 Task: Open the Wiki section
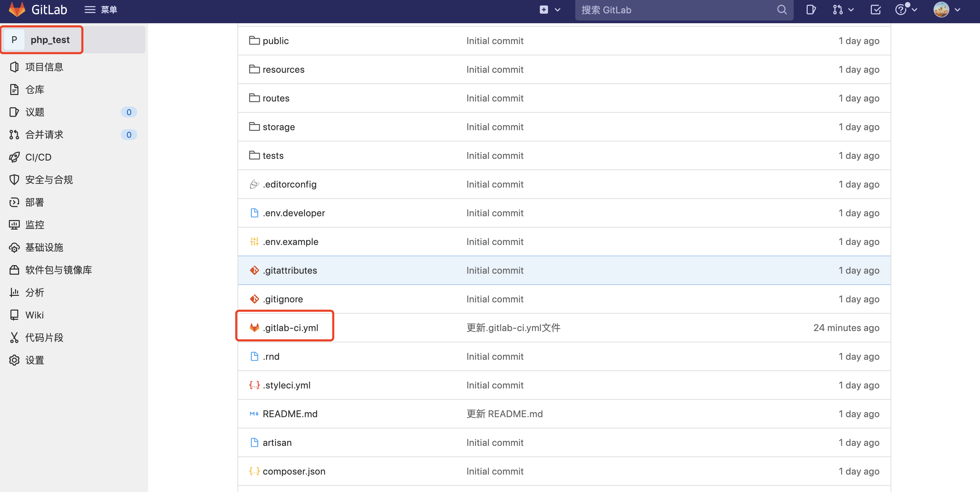[34, 315]
